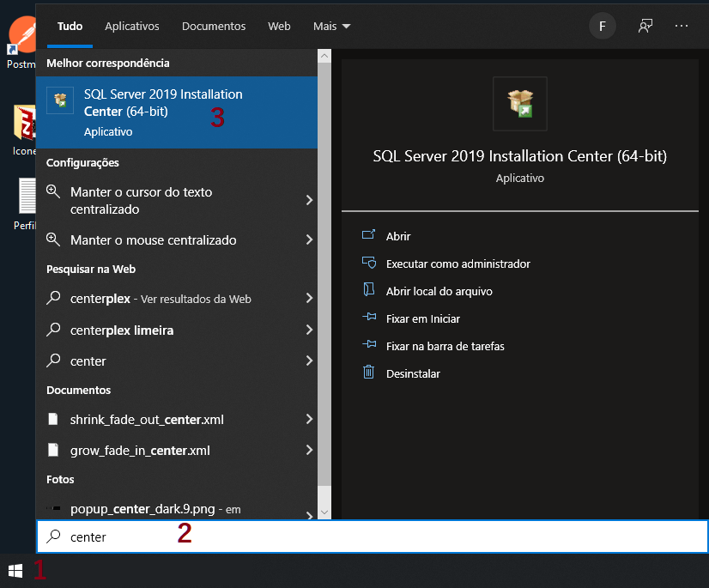Screen dimensions: 709x588
Task: Open the 'Manter o mouse centralizado' setting
Action: pyautogui.click(x=177, y=239)
